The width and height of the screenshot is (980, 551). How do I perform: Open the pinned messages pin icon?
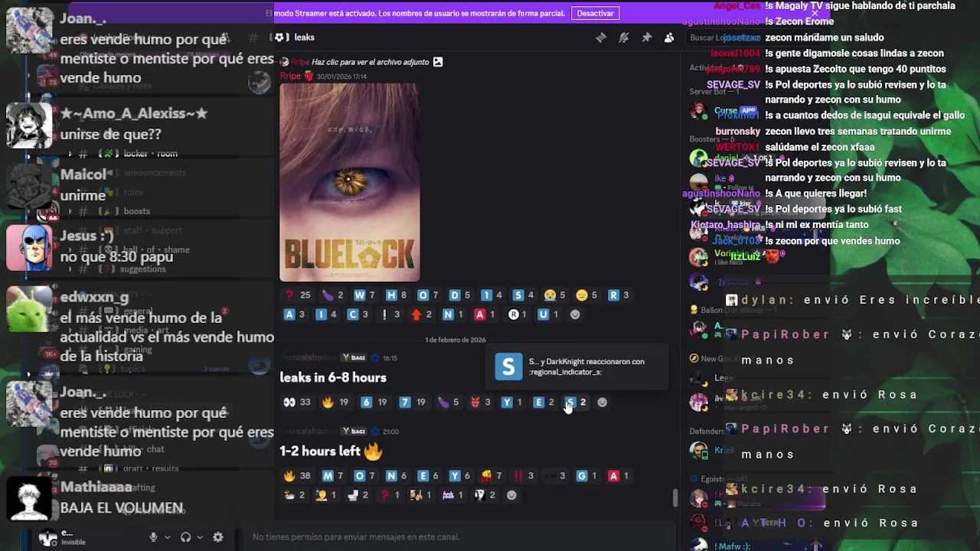click(647, 37)
